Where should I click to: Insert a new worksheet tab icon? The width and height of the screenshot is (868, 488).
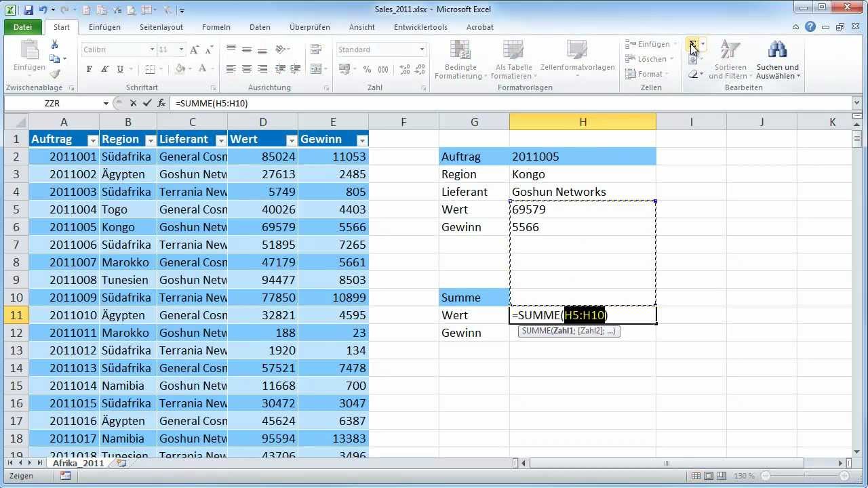coord(121,463)
